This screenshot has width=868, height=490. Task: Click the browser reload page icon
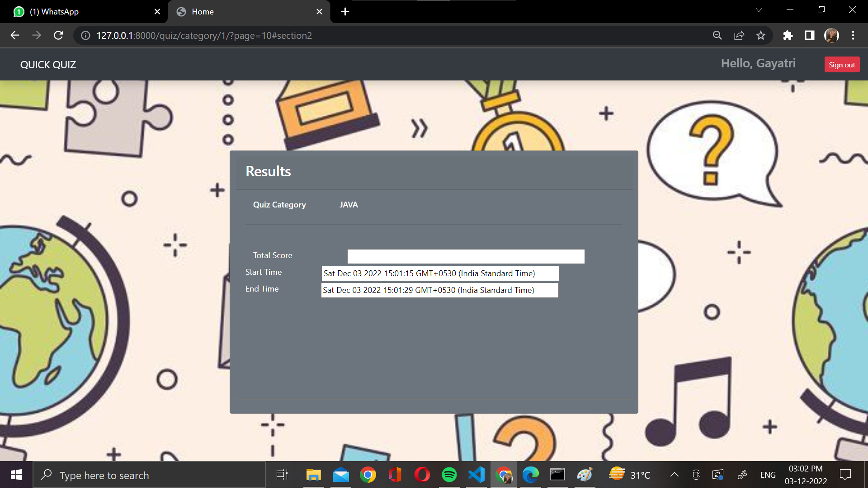click(x=58, y=35)
